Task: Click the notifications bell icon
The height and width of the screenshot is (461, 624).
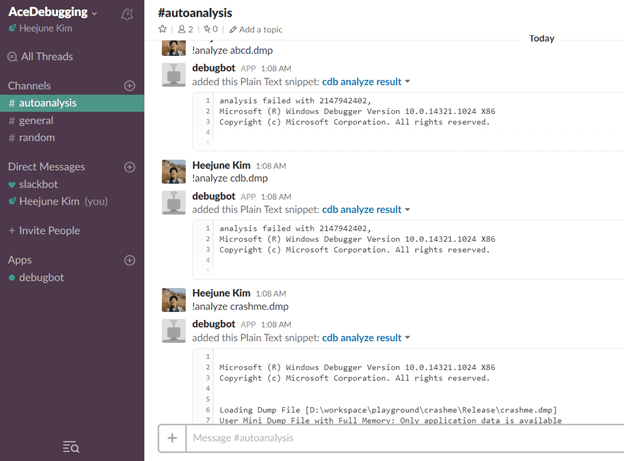Action: coord(126,14)
